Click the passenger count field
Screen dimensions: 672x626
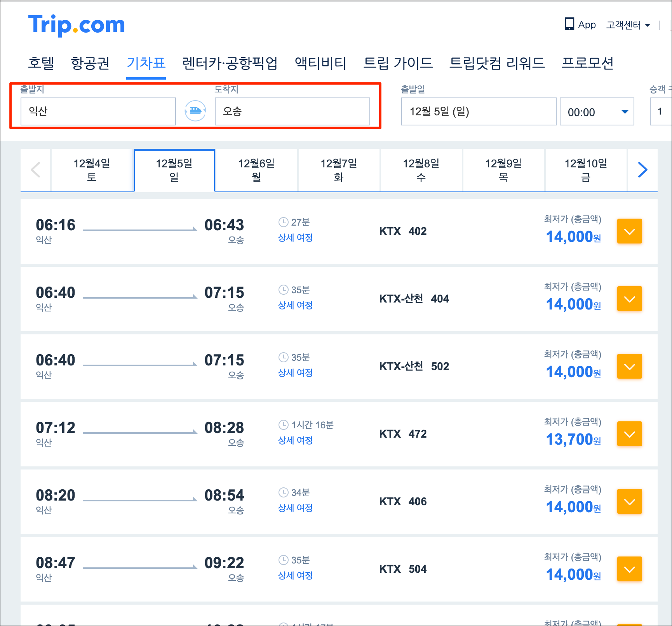point(661,111)
